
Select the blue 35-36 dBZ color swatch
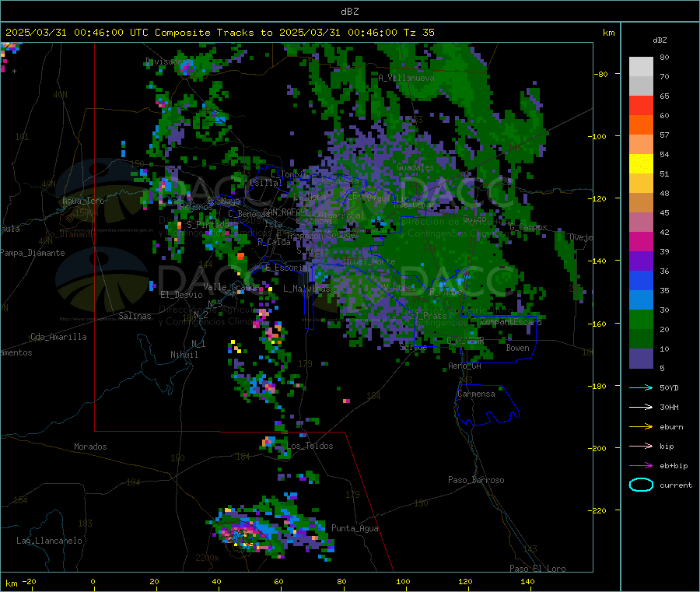click(x=641, y=280)
